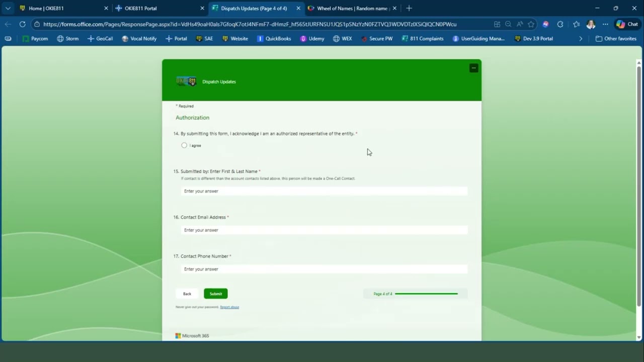Click the scrollbar down arrow
Image resolution: width=644 pixels, height=362 pixels.
point(639,337)
